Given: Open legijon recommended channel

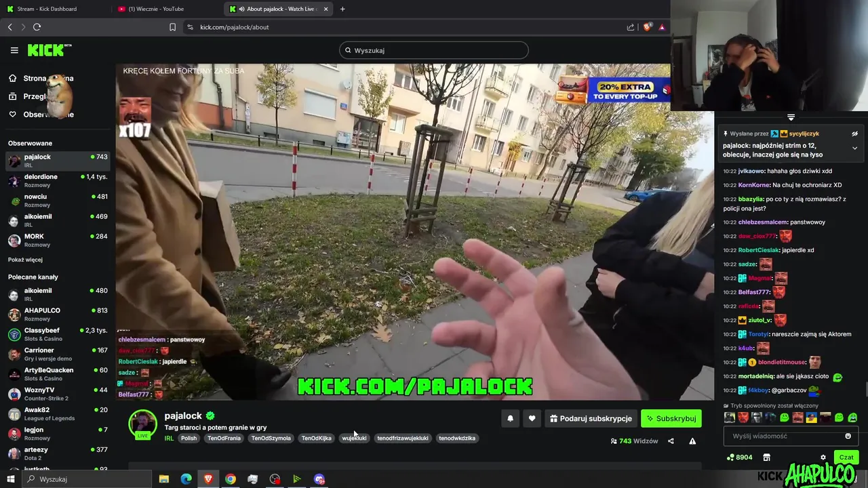Looking at the screenshot, I should click(58, 433).
